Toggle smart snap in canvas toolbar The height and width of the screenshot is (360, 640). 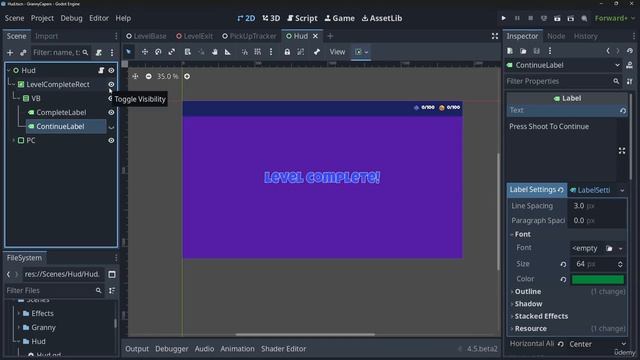pyautogui.click(x=244, y=52)
